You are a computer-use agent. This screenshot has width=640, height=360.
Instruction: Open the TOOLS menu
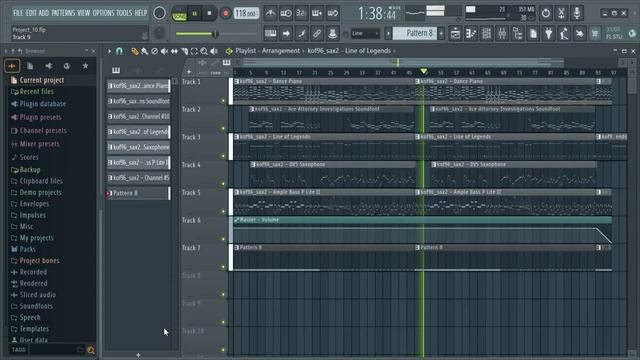click(x=124, y=13)
